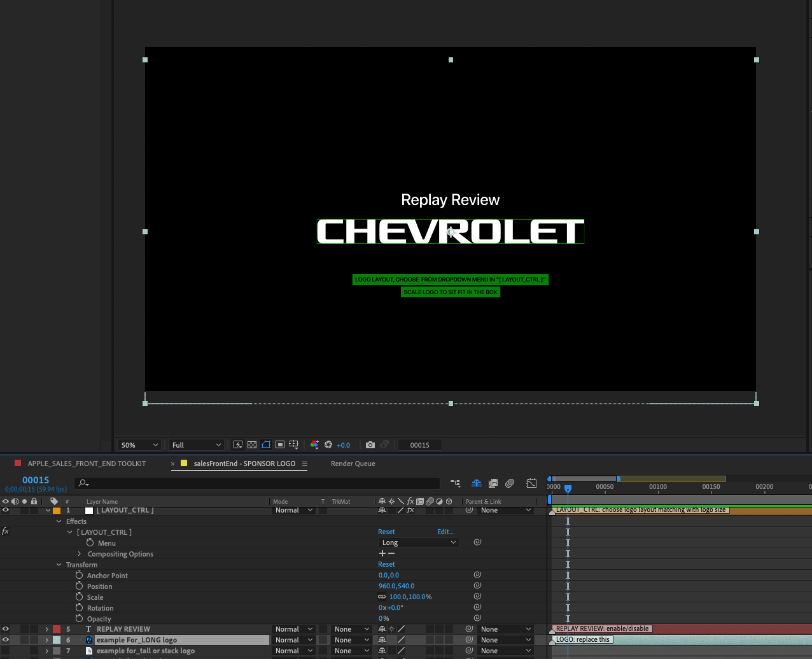Viewport: 812px width, 659px height.
Task: Click the Anchor Point stopwatch
Action: coord(79,576)
